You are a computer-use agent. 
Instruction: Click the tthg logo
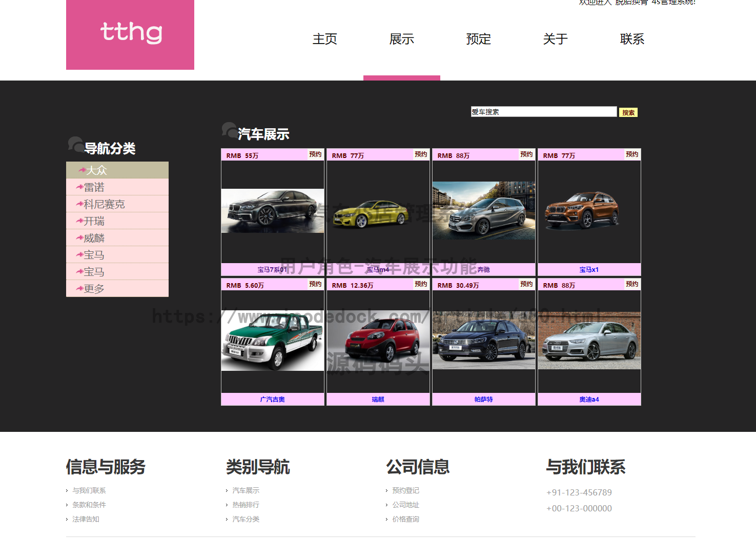130,34
